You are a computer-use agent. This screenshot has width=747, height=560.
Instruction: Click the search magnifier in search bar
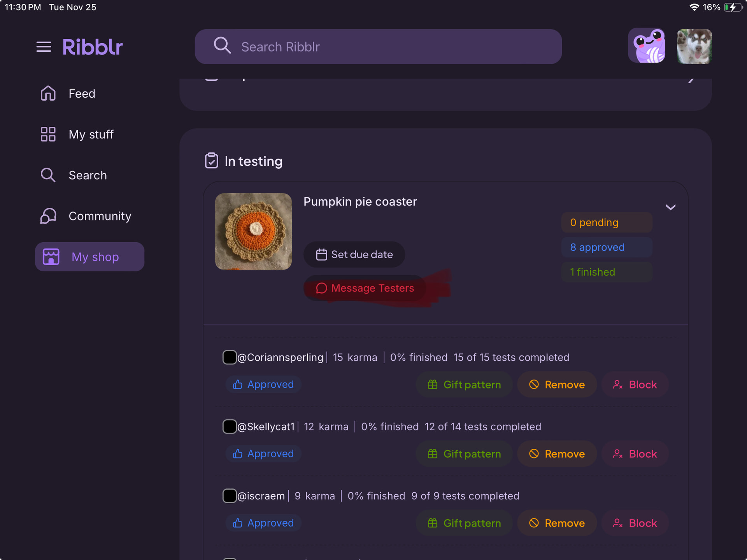(222, 45)
